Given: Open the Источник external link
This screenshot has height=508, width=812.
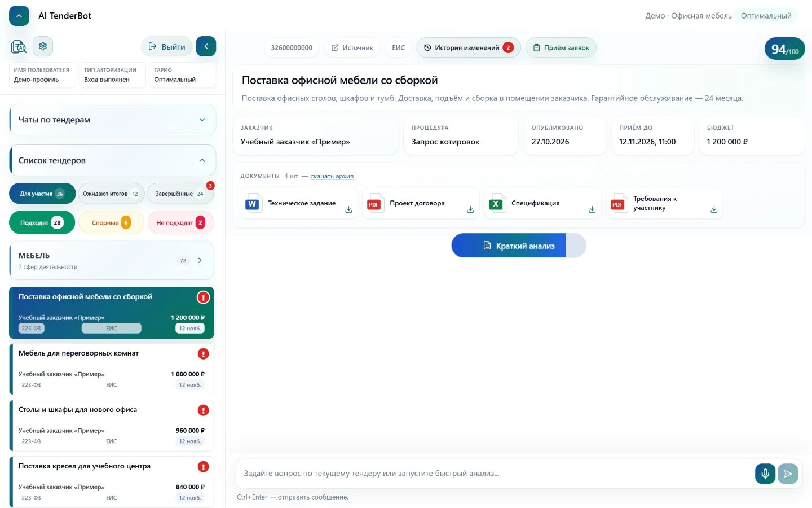Looking at the screenshot, I should 352,48.
